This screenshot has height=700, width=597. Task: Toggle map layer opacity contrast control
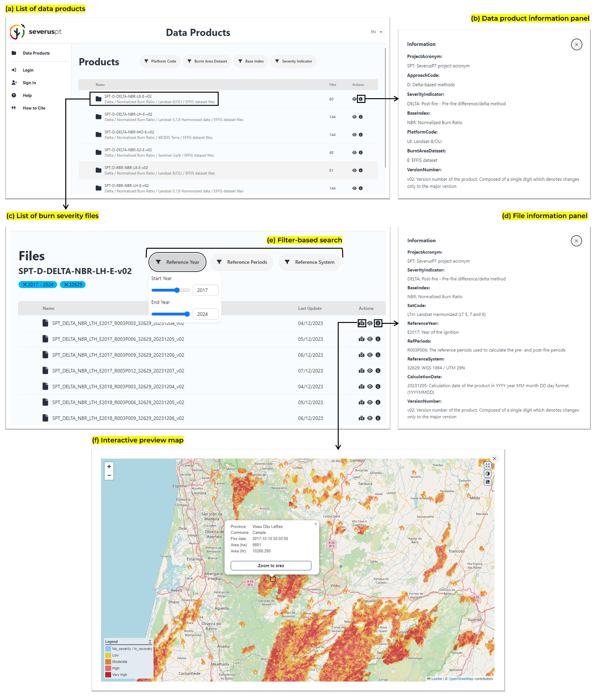click(487, 474)
